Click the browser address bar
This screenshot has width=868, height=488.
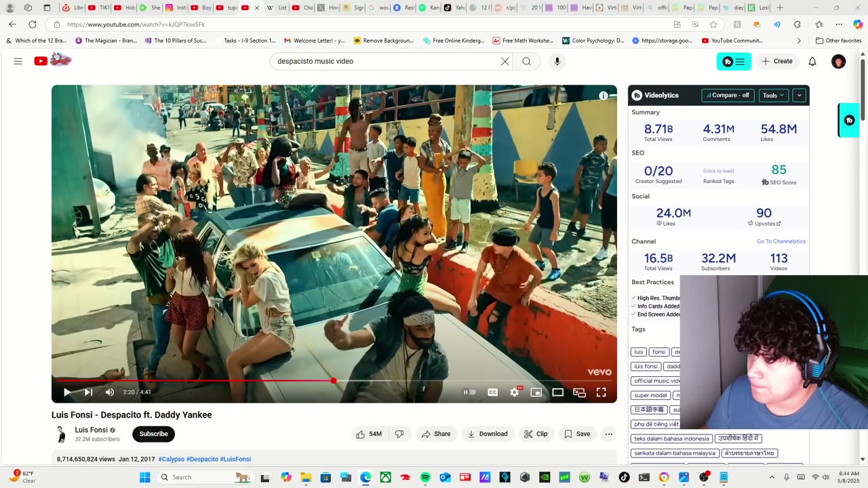click(366, 24)
